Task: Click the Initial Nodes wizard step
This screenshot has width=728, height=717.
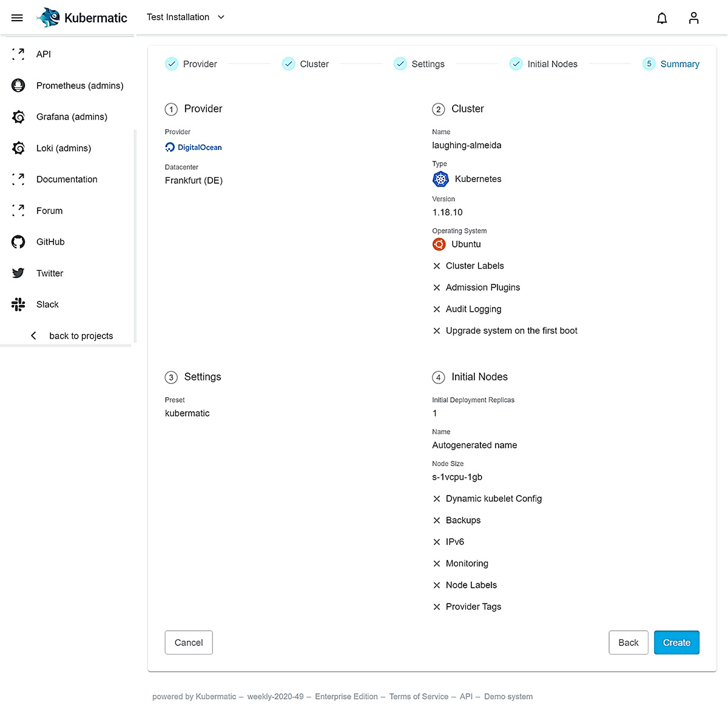Action: coord(544,64)
